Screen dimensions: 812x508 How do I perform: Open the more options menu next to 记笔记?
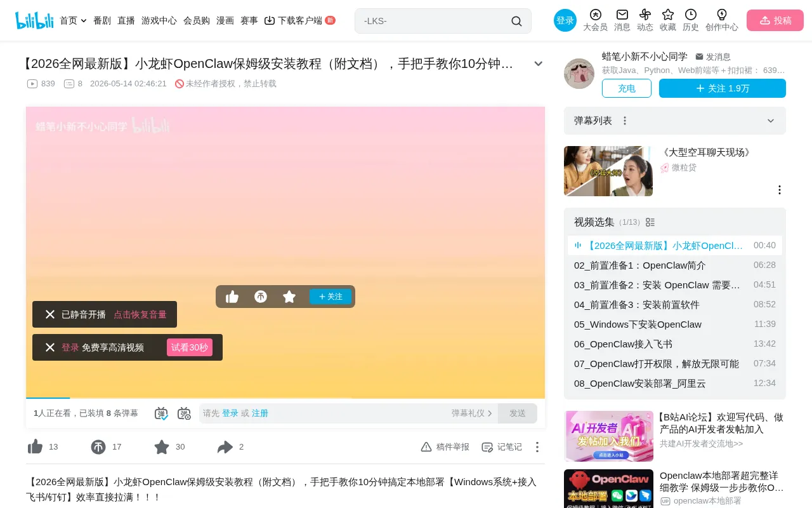click(537, 447)
